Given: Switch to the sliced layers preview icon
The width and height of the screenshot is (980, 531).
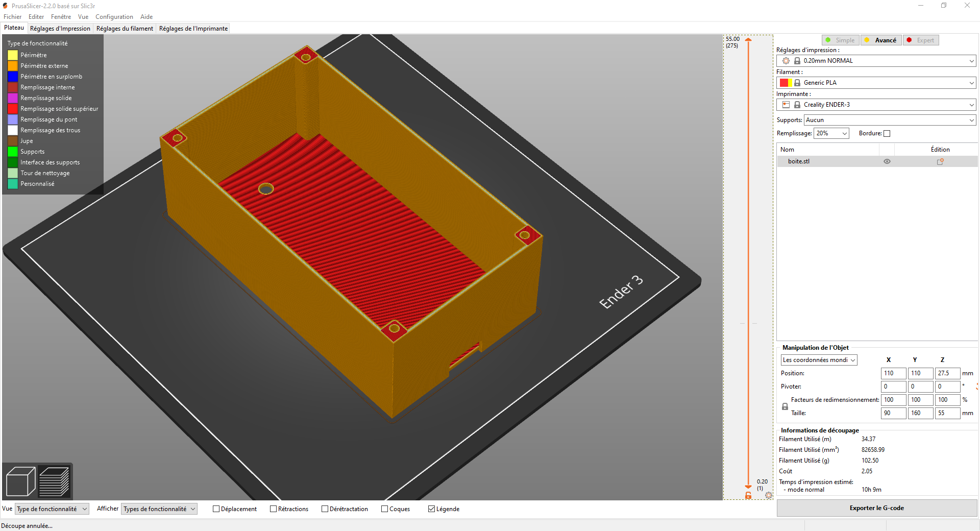Looking at the screenshot, I should 54,481.
